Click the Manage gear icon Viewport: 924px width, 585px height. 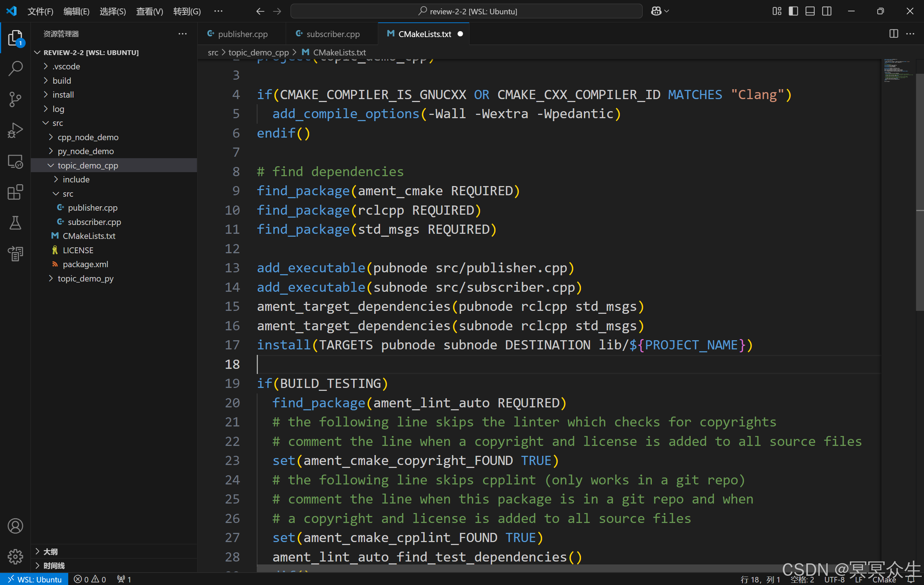[x=15, y=556]
